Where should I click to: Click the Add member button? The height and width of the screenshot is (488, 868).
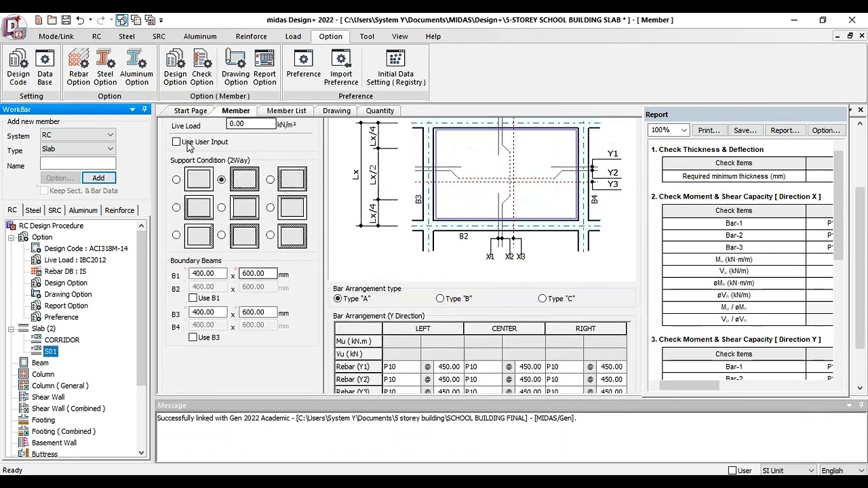pyautogui.click(x=98, y=178)
